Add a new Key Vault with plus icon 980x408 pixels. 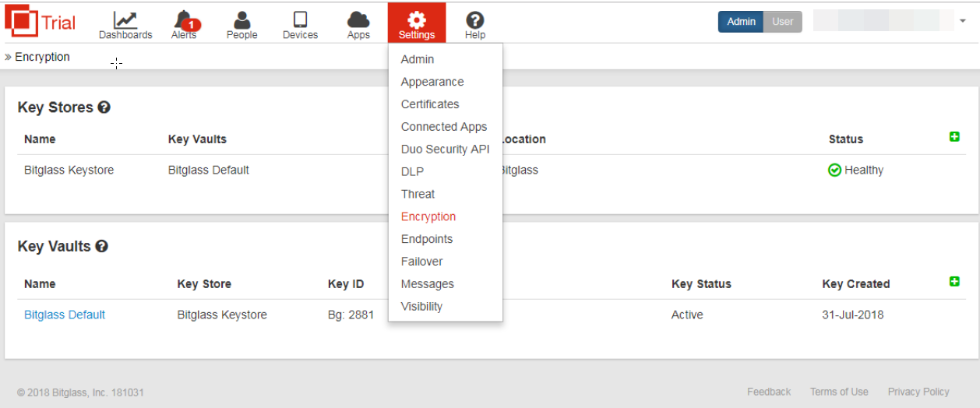pyautogui.click(x=954, y=281)
